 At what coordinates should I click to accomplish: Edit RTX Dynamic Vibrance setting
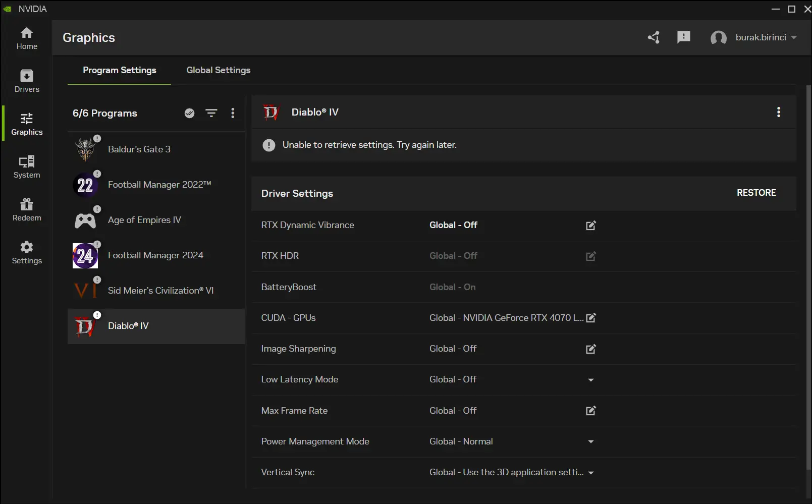(x=591, y=226)
